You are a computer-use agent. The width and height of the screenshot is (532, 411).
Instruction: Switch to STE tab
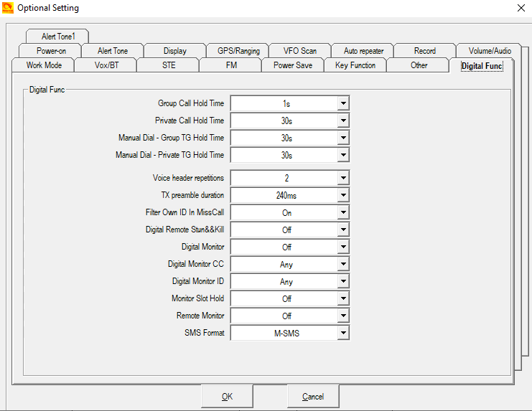pyautogui.click(x=169, y=65)
